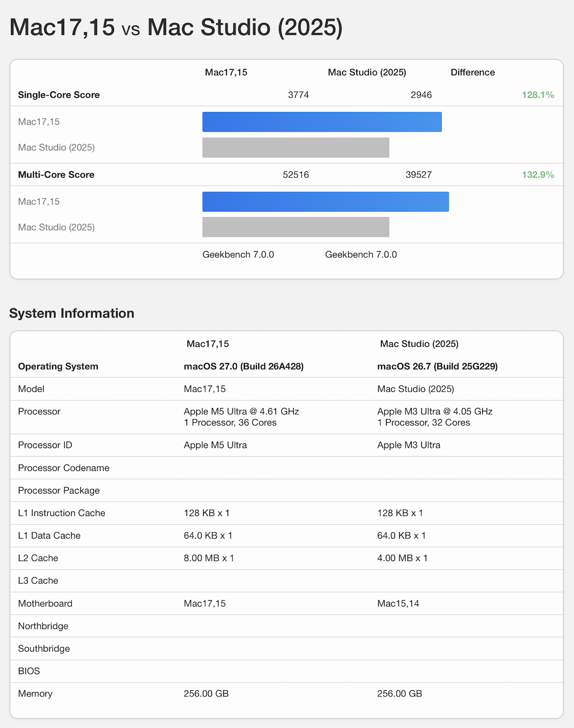Select "256.00 GB" in the Mac17,15 column
Screen dimensions: 574x728
(206, 693)
